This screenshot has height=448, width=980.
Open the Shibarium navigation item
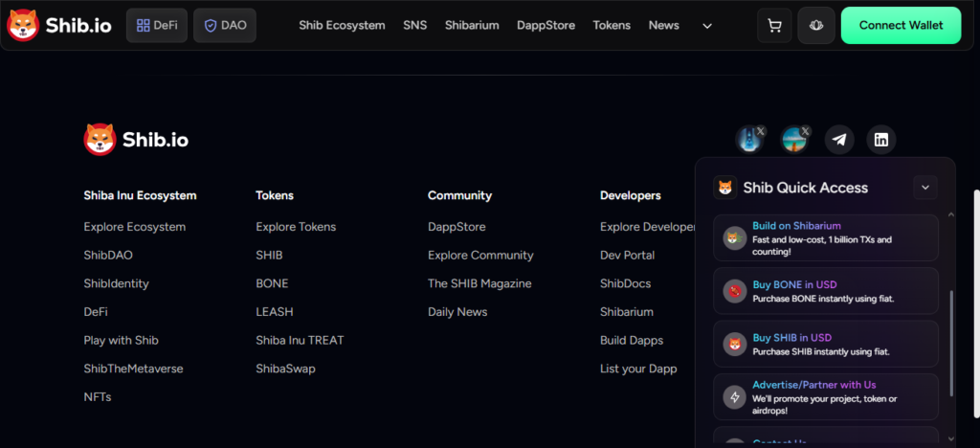(472, 26)
